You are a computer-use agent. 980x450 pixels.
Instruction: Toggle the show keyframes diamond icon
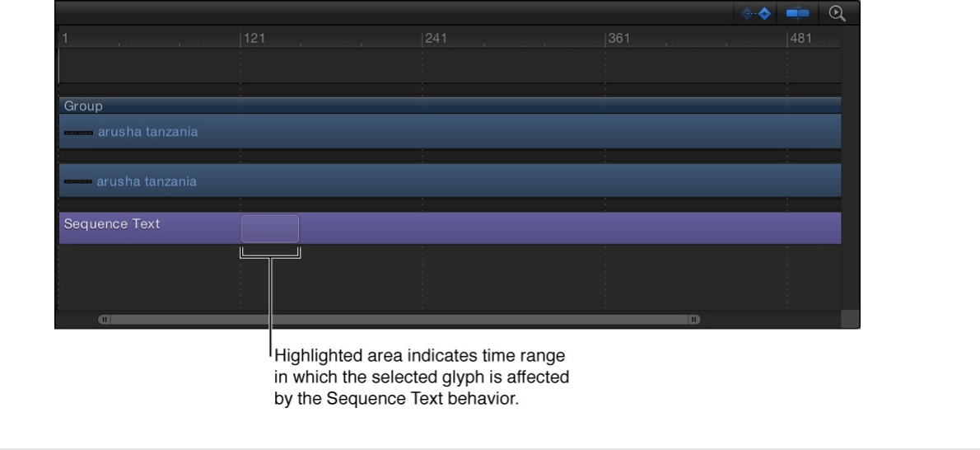click(758, 13)
